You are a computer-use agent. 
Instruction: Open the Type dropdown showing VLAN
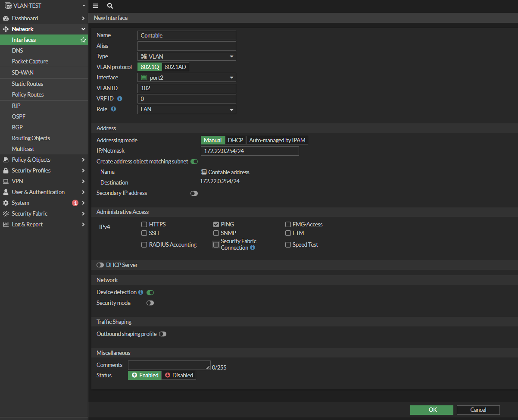pos(187,56)
